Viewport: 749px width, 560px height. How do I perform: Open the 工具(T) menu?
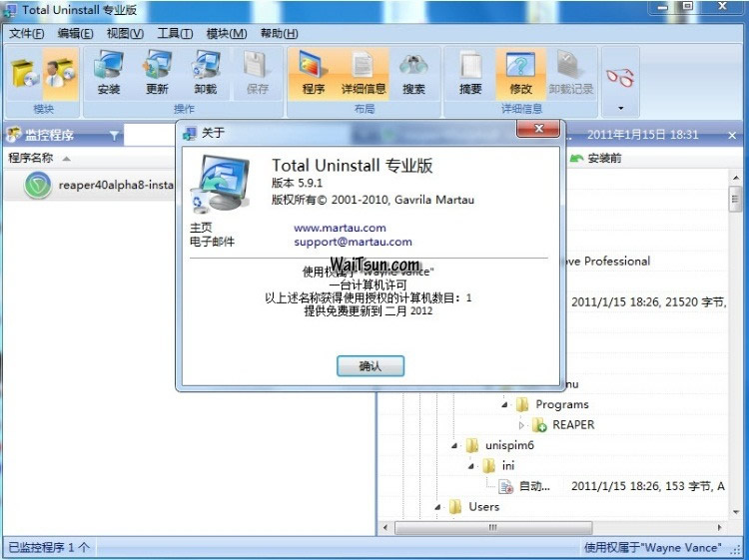pos(175,33)
